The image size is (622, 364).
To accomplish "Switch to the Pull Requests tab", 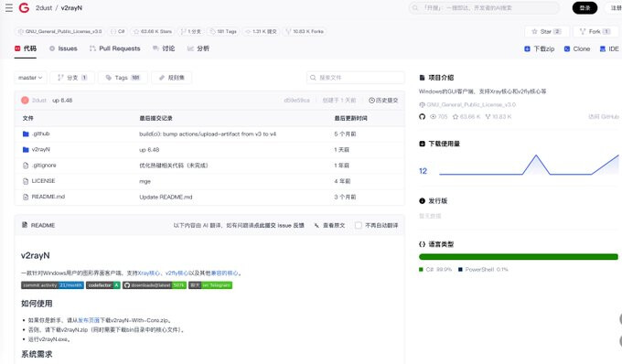I will click(x=115, y=48).
